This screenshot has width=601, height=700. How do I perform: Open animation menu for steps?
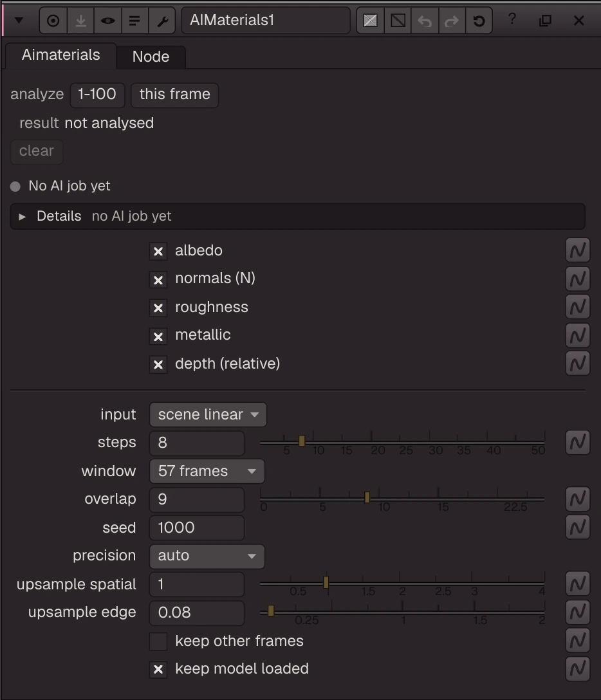coord(578,443)
